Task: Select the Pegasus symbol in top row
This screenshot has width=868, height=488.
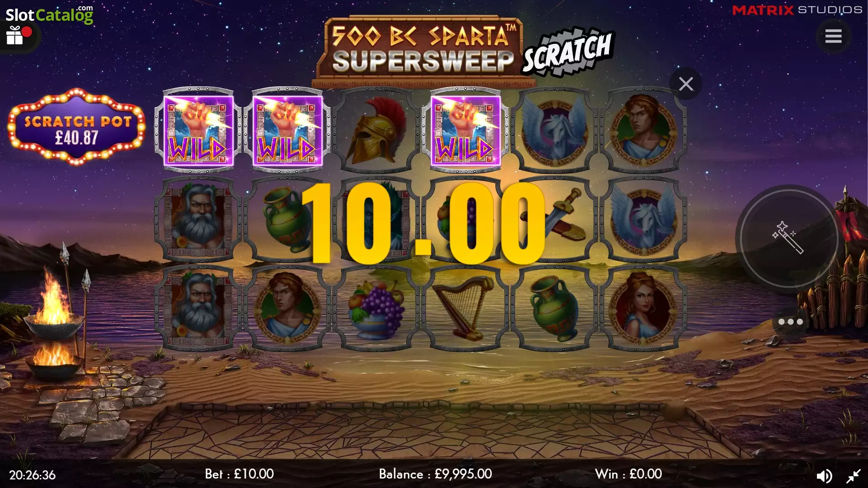Action: coord(554,131)
